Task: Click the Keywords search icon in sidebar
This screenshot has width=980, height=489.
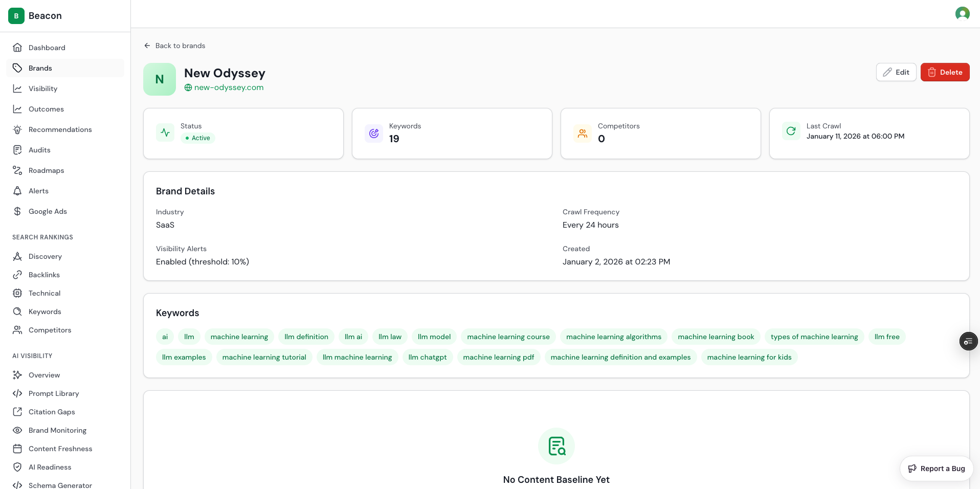Action: tap(17, 312)
